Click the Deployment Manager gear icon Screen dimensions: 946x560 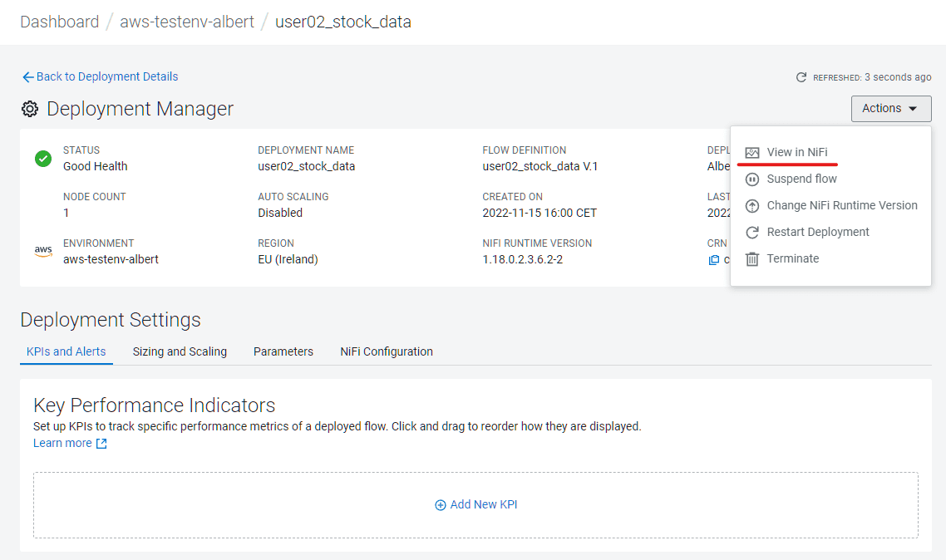point(30,109)
